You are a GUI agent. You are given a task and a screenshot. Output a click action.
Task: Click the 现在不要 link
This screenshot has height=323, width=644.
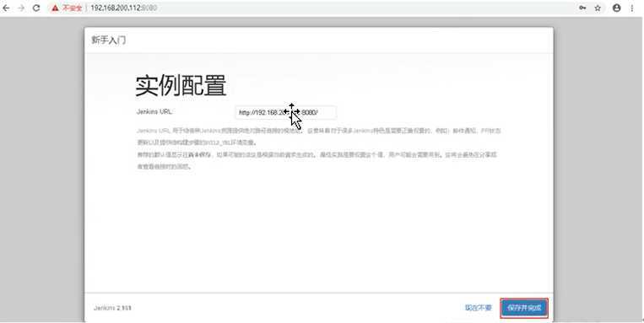pos(478,308)
